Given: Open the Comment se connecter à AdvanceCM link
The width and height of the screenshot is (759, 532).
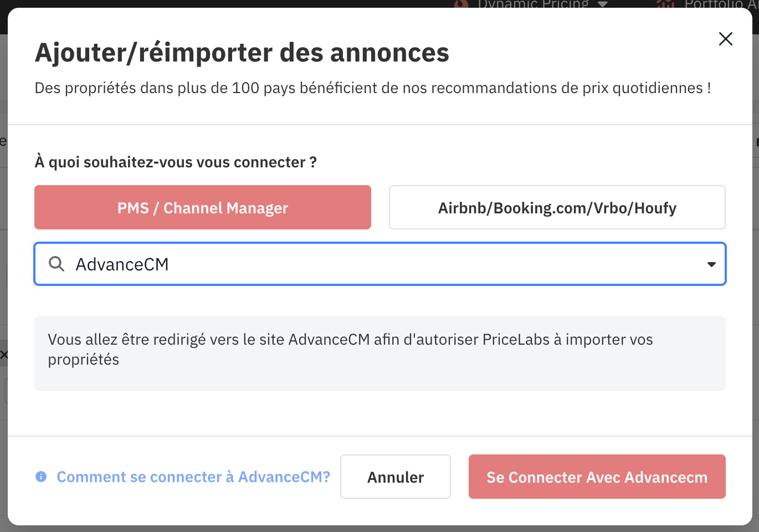Looking at the screenshot, I should point(193,477).
